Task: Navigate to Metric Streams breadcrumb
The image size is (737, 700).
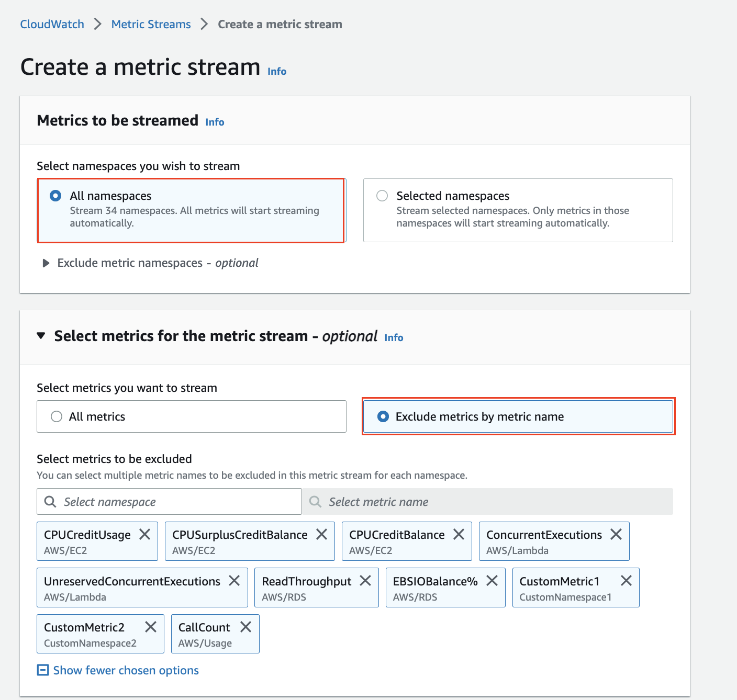Action: [x=151, y=24]
